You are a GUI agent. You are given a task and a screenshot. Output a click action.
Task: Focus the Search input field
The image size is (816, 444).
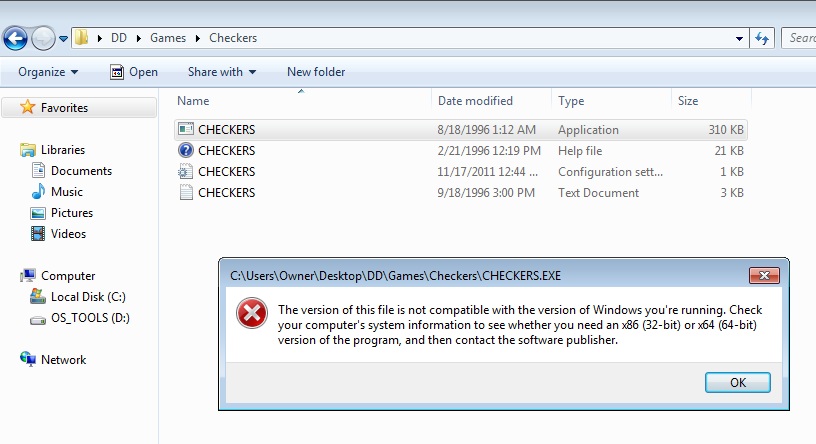click(x=799, y=38)
